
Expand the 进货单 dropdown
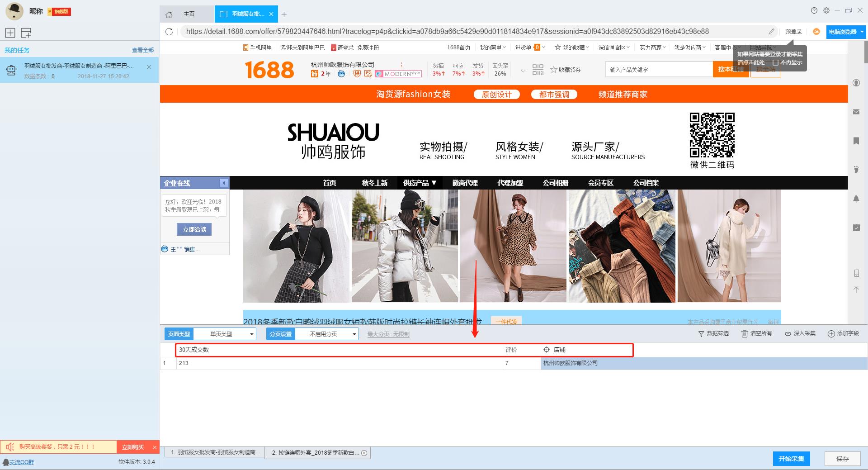[530, 47]
